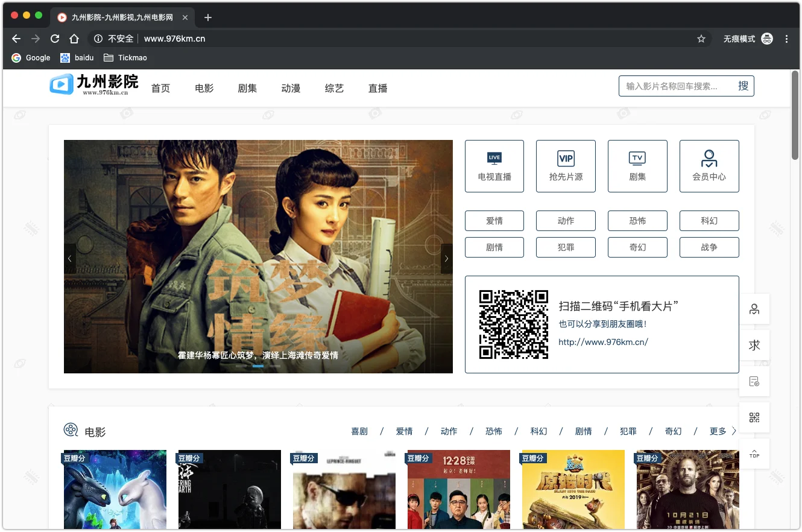802x532 pixels.
Task: Filter movies by 动作 link in 电影 row
Action: click(x=449, y=431)
